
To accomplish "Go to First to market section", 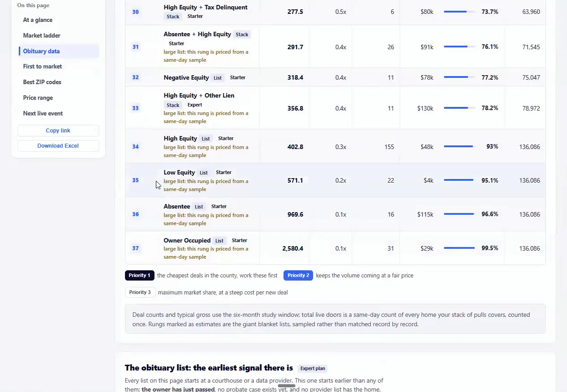I will tap(43, 67).
